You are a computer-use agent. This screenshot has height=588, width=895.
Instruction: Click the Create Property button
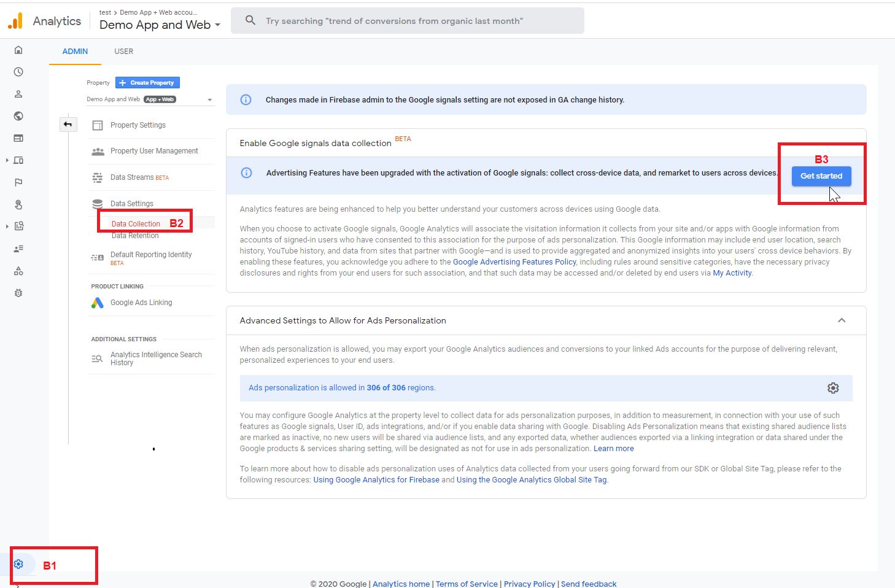147,83
